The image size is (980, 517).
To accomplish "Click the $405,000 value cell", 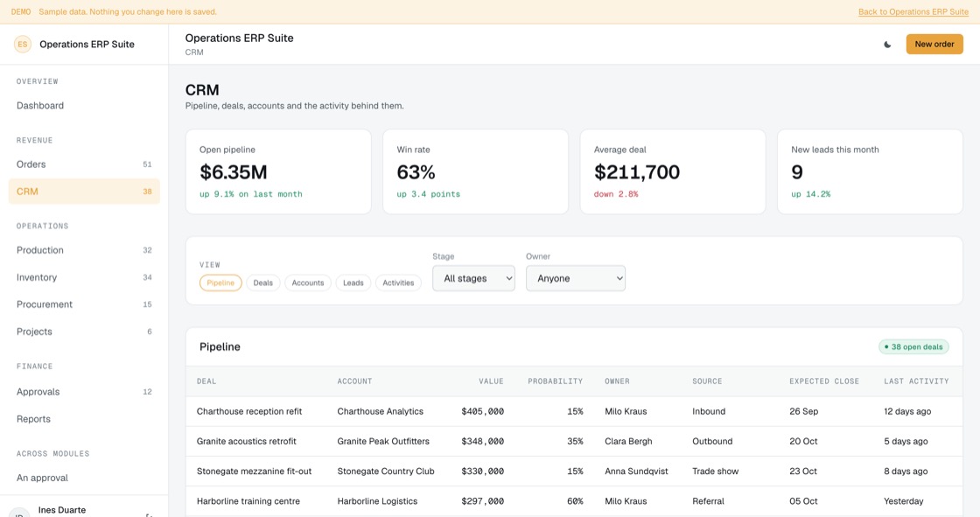I will [x=482, y=411].
